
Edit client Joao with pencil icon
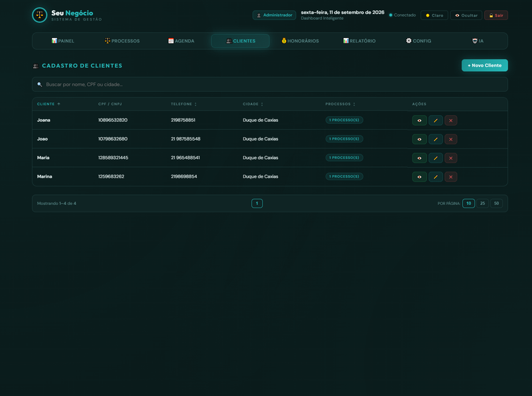pos(436,139)
